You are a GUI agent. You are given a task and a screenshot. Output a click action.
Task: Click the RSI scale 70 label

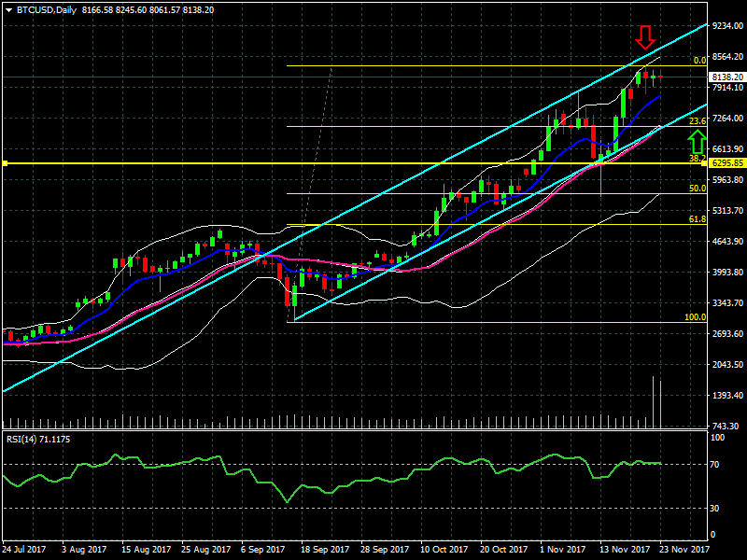pyautogui.click(x=715, y=465)
